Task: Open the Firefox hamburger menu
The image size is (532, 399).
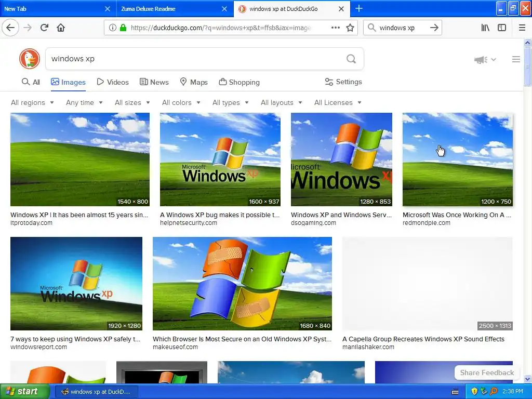Action: pos(522,28)
